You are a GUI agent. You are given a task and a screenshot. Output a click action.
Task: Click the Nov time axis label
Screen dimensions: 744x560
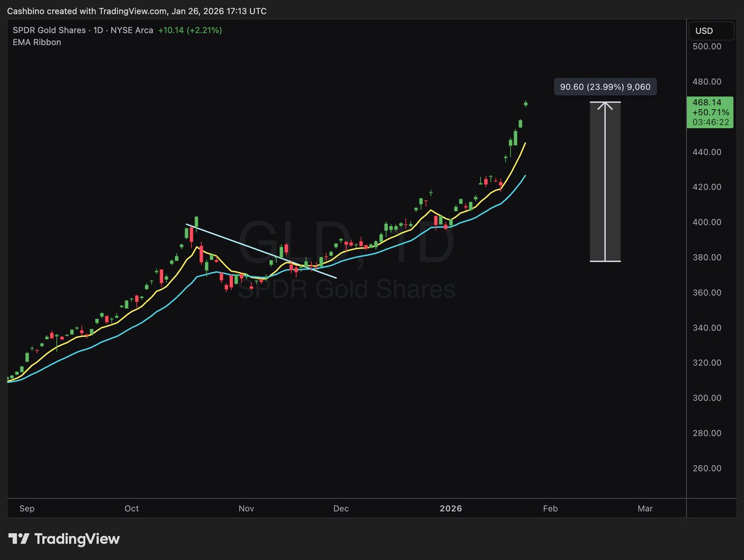[x=246, y=509]
